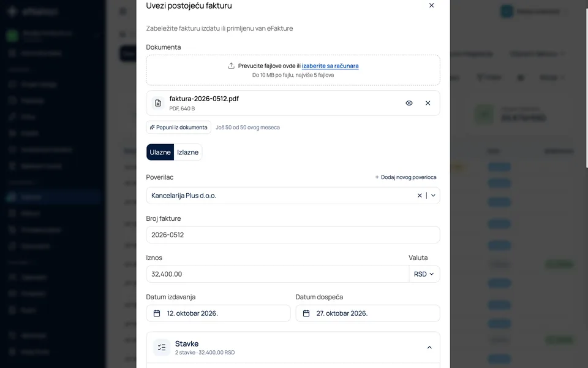588x368 pixels.
Task: Click the Iznos amount field
Action: tap(277, 274)
